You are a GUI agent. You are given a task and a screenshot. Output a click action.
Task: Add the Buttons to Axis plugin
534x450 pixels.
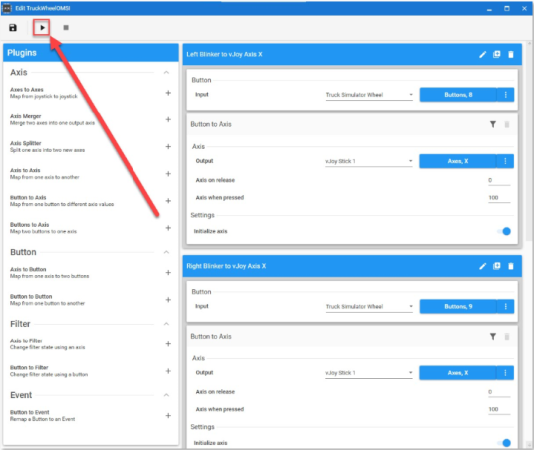pos(168,228)
